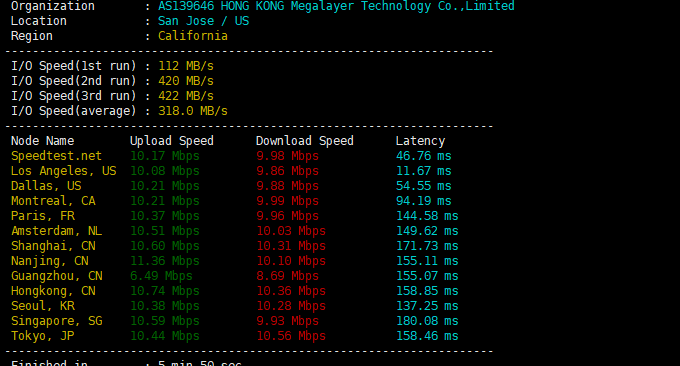
Task: Select download speed 9.93 Mbps for Singapore
Action: click(288, 321)
